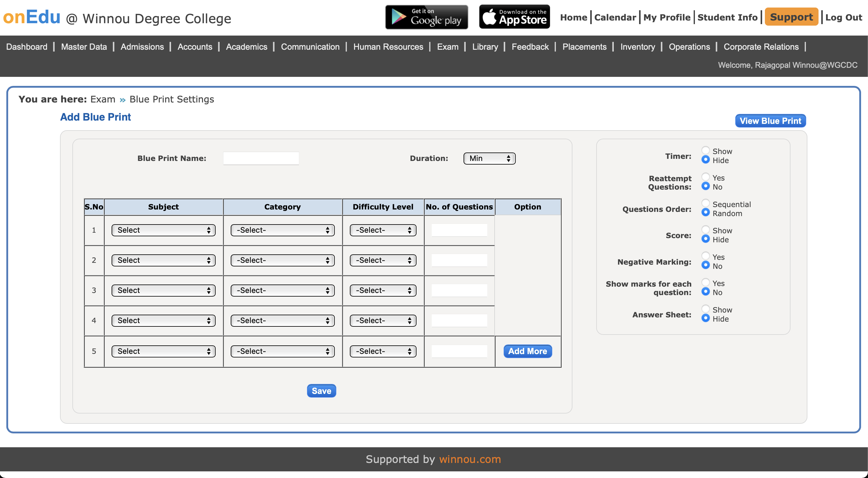Open row 5 Difficulty Level dropdown
This screenshot has width=868, height=478.
click(383, 351)
